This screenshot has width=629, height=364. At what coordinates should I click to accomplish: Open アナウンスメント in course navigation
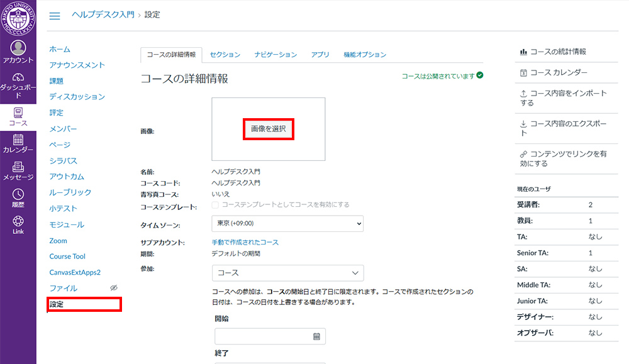click(77, 65)
